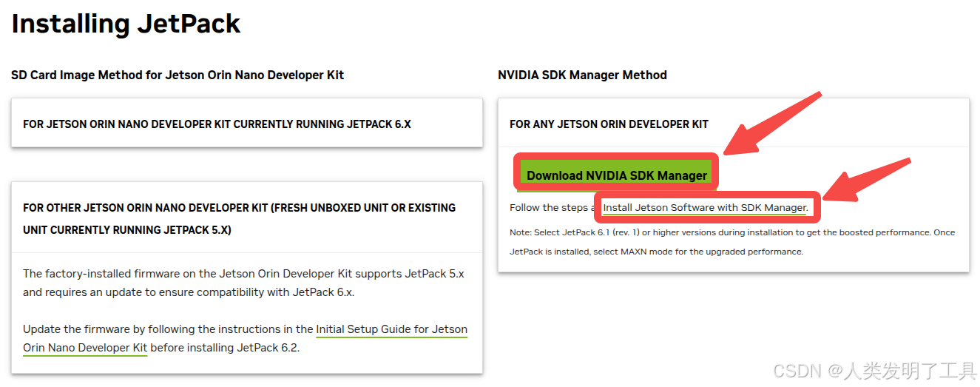Screen dimensions: 980x387
Task: Click the note about selecting JetPack 6.1
Action: tap(732, 242)
